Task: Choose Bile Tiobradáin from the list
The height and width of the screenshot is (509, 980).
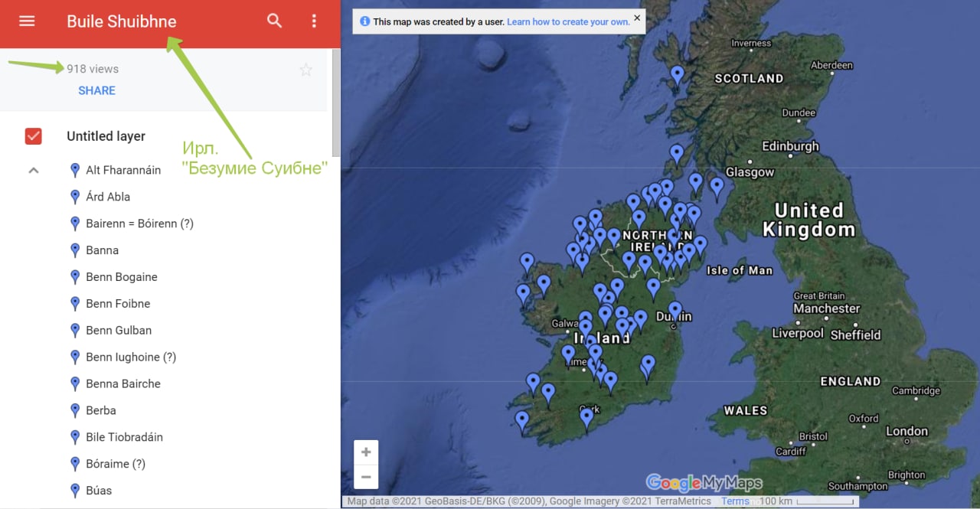Action: point(124,437)
